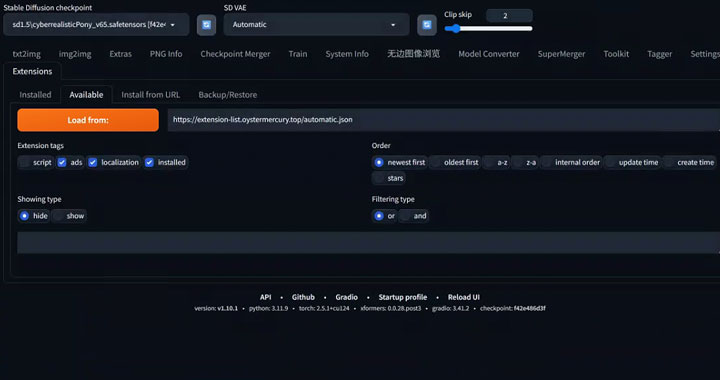Select oldest first order

[455, 162]
